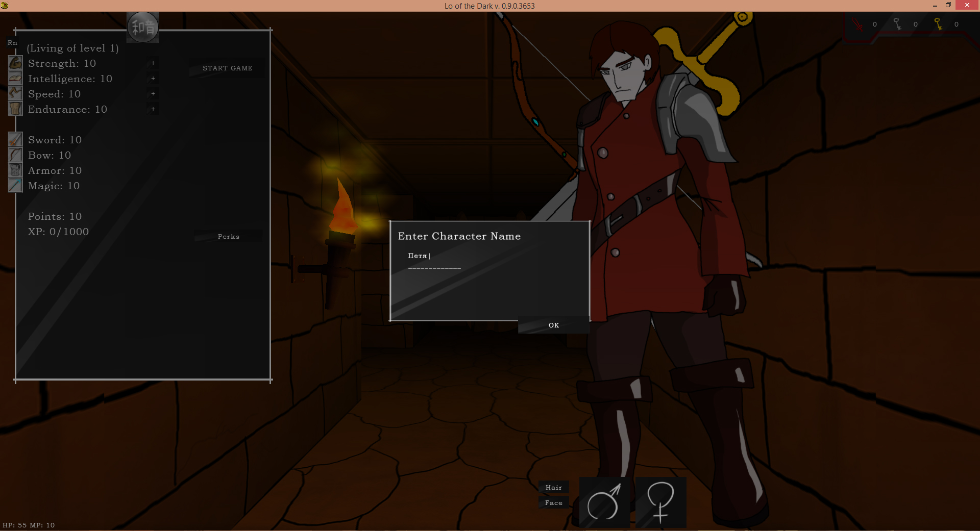Select the female gender symbol
980x531 pixels.
point(660,502)
